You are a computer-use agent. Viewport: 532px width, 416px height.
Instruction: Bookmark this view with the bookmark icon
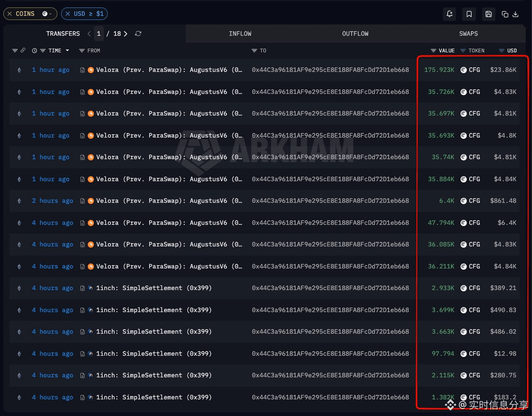469,14
